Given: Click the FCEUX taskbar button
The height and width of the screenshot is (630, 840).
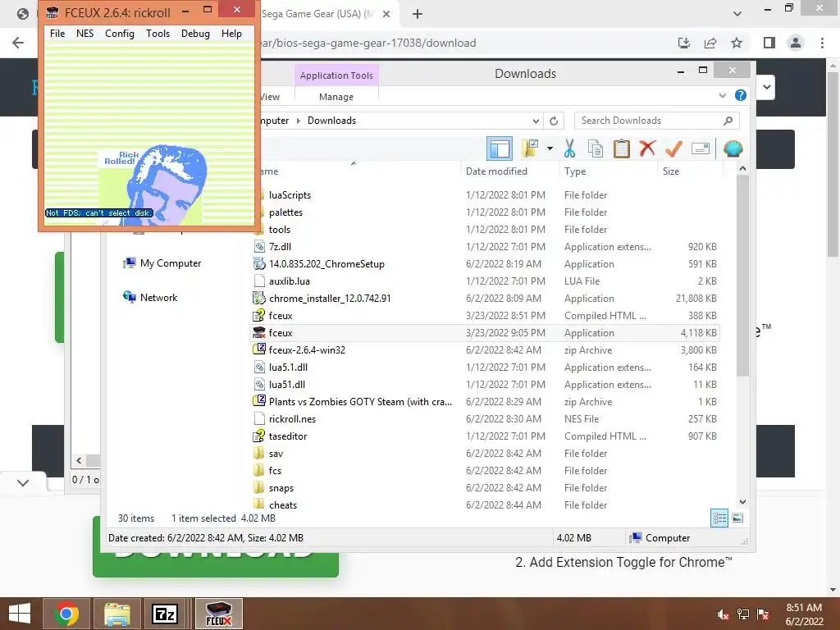Looking at the screenshot, I should 218,614.
